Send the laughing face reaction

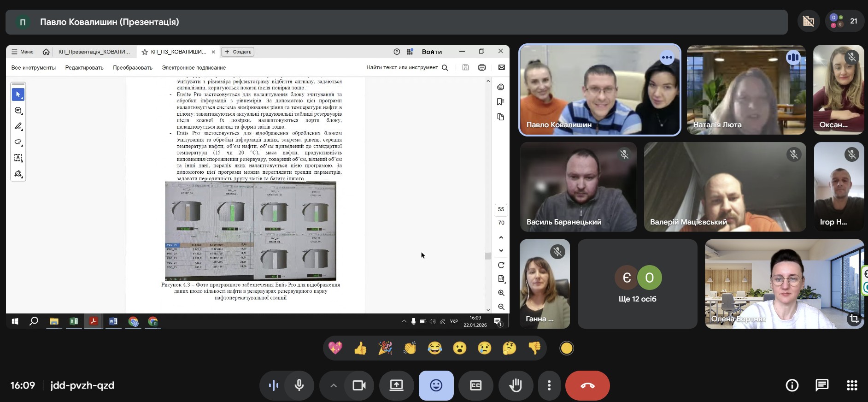(434, 348)
